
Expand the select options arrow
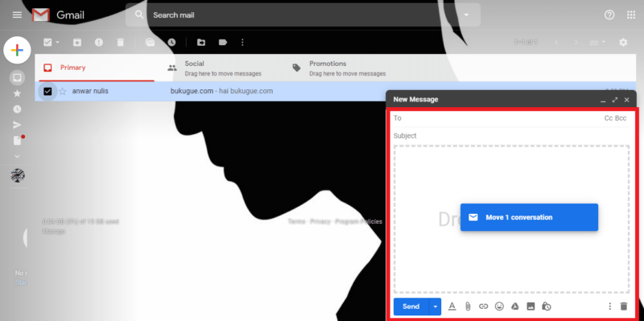[57, 43]
